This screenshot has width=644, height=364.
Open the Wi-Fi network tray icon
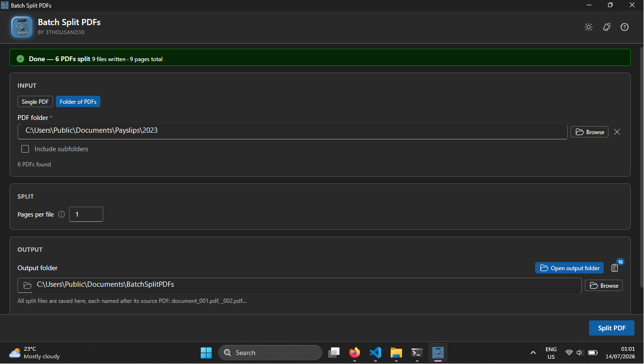click(x=569, y=353)
